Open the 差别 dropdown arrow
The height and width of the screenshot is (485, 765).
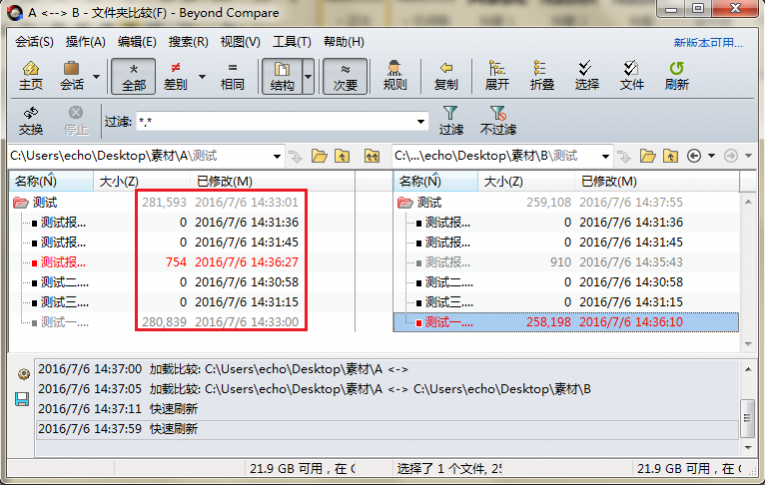pyautogui.click(x=201, y=77)
